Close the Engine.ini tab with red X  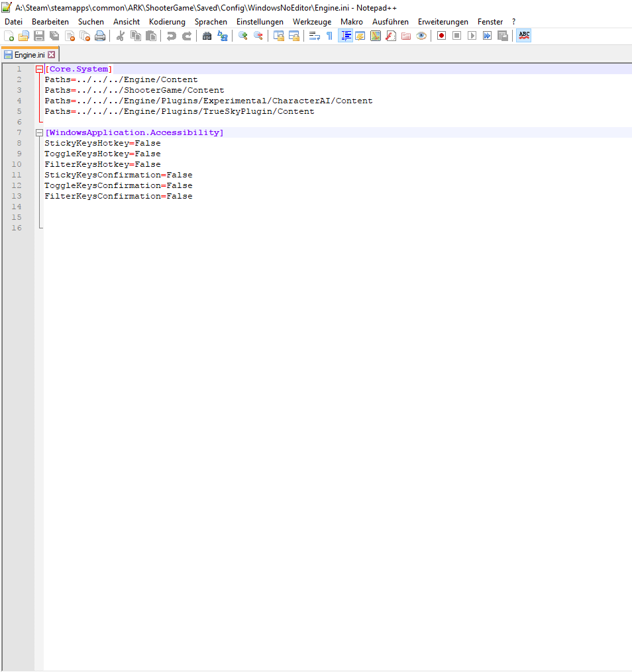(x=52, y=55)
